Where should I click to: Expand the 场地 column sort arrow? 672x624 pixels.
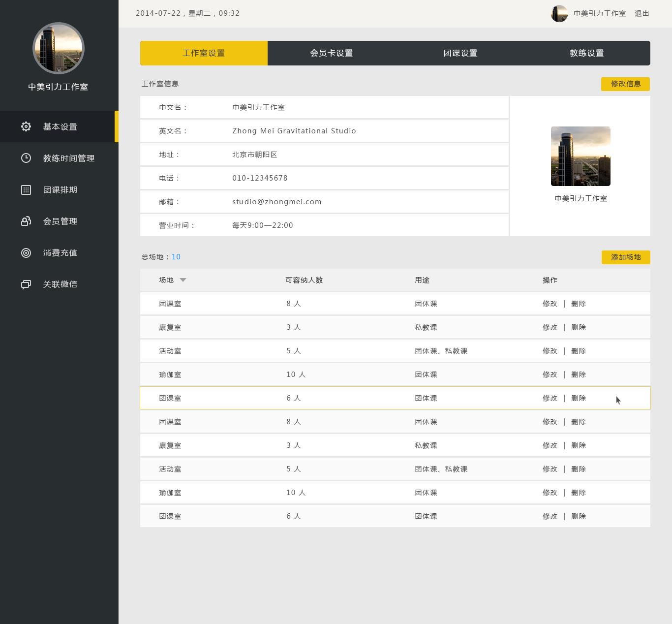(183, 280)
